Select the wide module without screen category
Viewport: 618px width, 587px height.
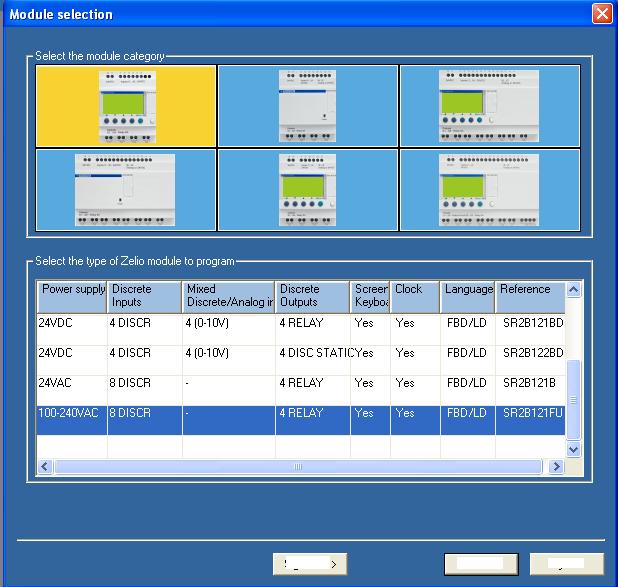pyautogui.click(x=126, y=190)
